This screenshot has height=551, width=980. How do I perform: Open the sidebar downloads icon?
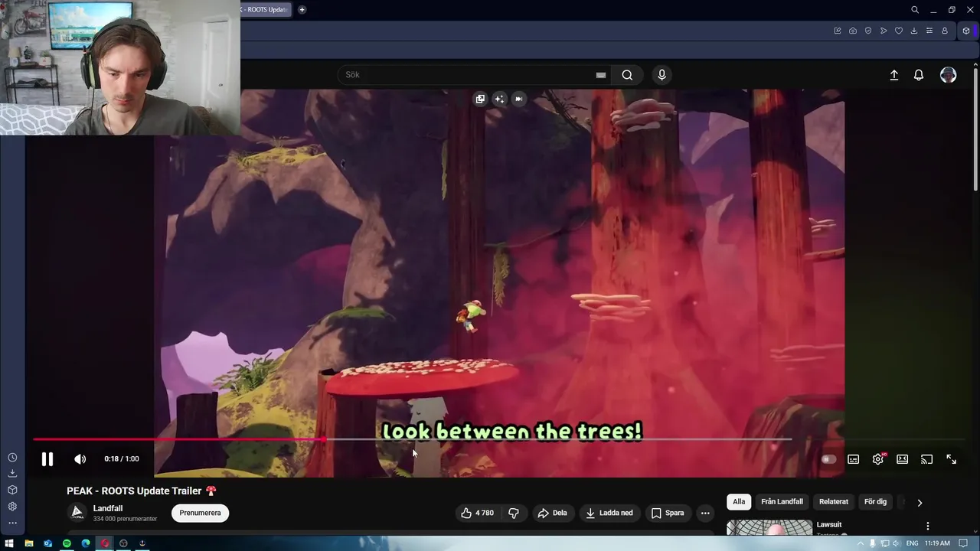click(12, 473)
